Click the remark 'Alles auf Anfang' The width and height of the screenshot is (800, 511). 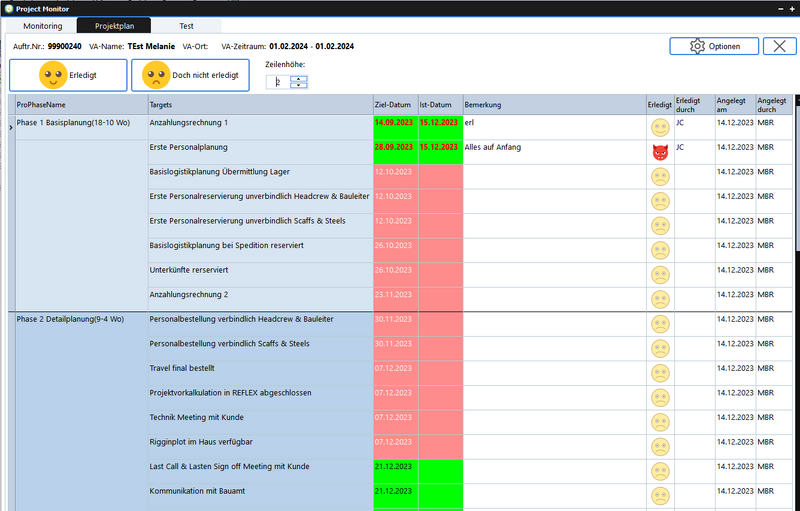pos(493,147)
